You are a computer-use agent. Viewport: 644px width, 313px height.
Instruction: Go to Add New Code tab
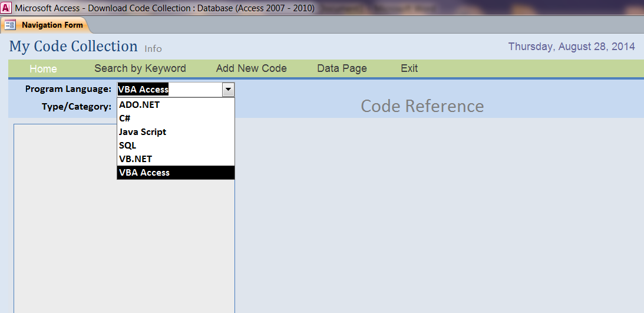pyautogui.click(x=252, y=68)
